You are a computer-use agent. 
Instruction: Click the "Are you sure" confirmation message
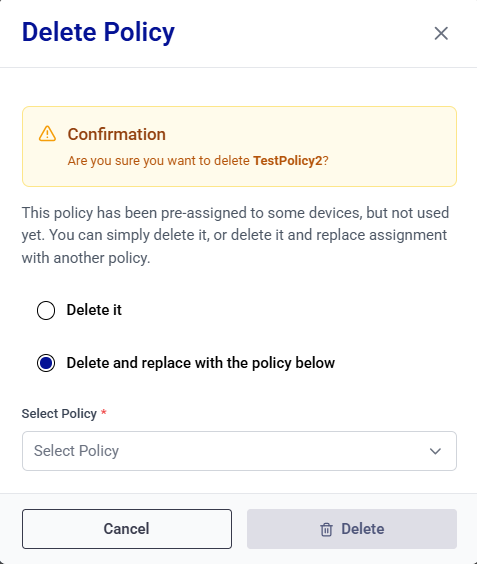(198, 161)
